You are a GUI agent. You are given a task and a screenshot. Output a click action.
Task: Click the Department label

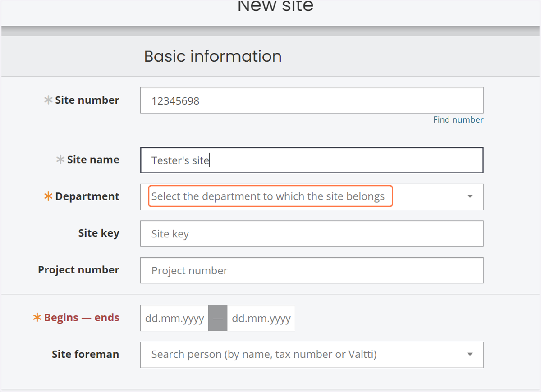tap(87, 196)
